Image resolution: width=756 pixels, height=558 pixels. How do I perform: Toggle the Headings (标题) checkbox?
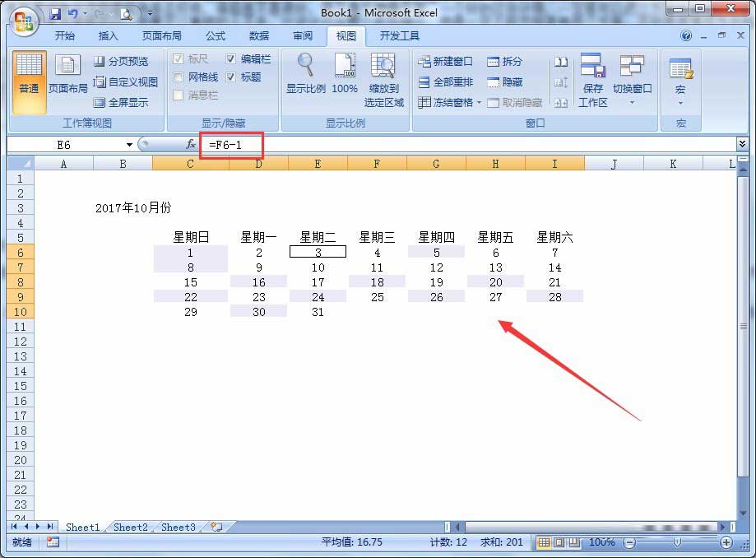tap(231, 77)
